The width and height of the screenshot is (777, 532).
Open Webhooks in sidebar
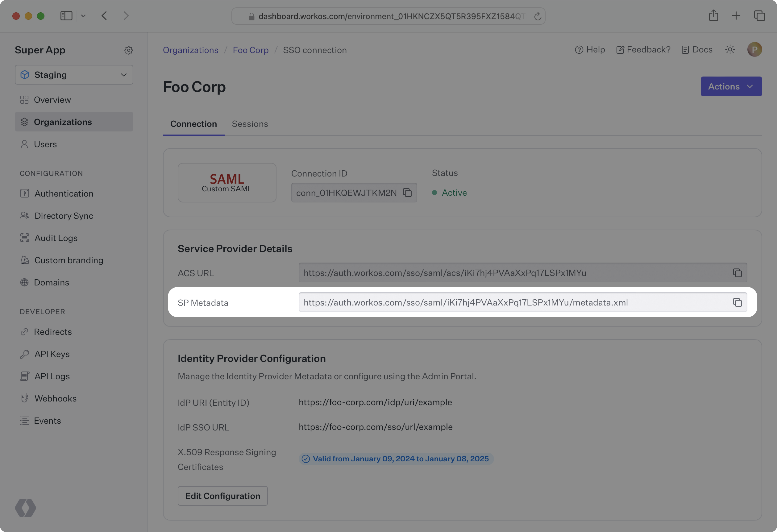click(56, 398)
